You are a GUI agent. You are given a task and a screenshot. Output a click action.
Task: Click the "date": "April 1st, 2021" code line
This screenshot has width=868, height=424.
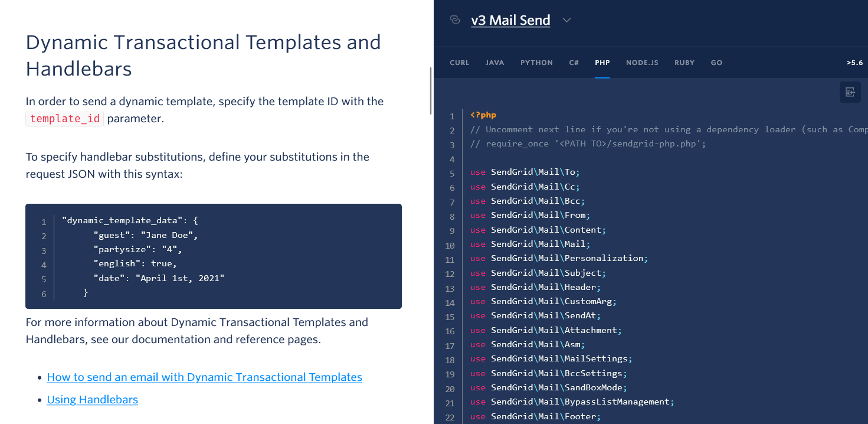coord(159,278)
